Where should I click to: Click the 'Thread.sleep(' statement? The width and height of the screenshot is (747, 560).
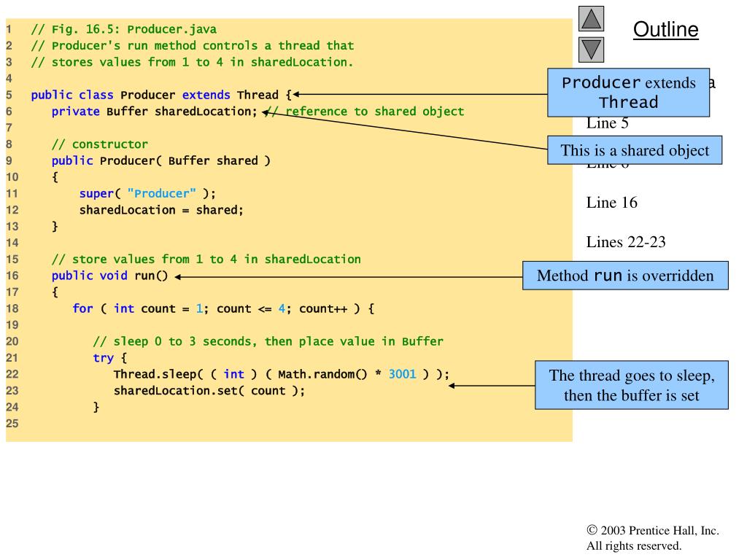(281, 374)
